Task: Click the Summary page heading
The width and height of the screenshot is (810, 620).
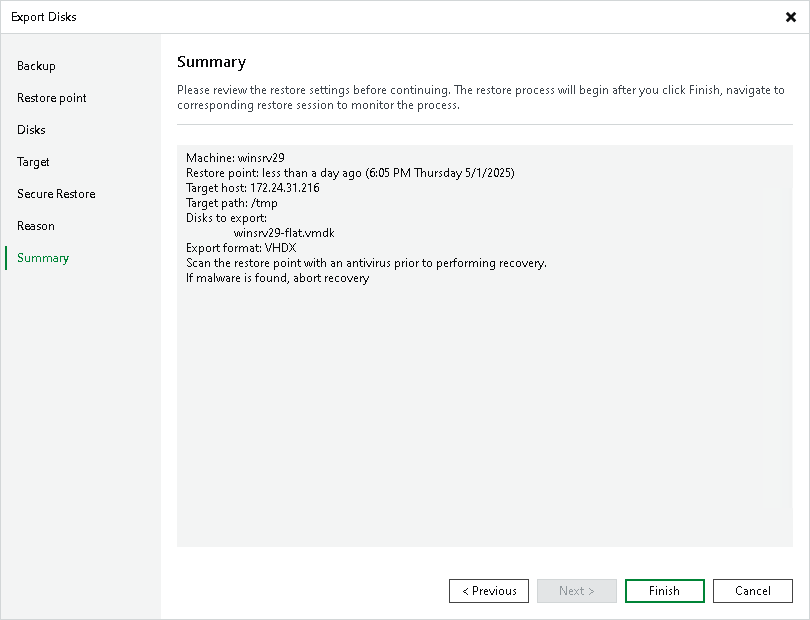Action: tap(211, 62)
